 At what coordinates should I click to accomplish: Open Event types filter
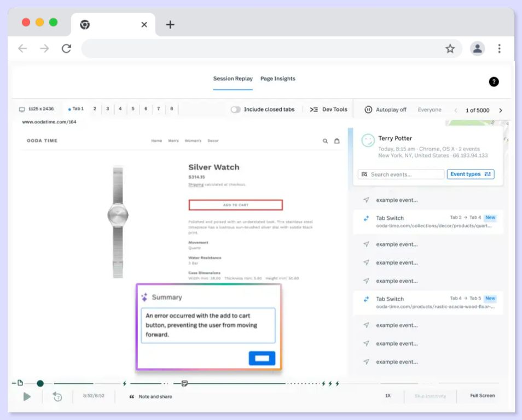(471, 174)
